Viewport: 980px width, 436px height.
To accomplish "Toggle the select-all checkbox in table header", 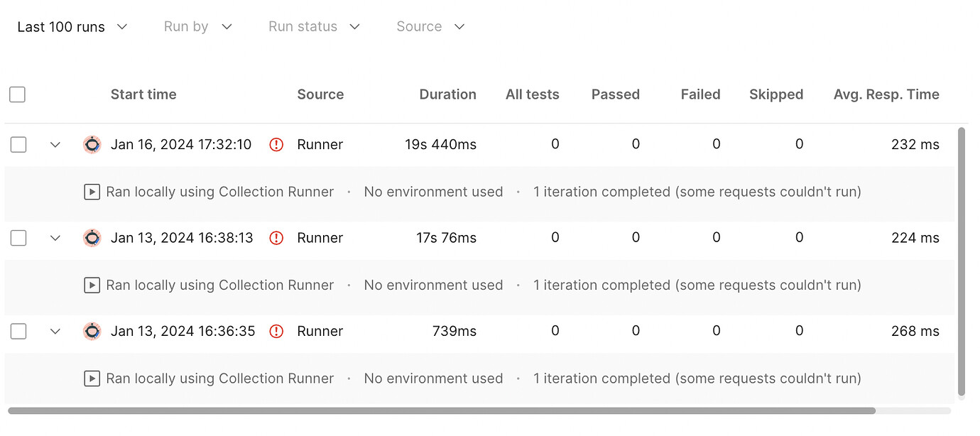I will (18, 94).
